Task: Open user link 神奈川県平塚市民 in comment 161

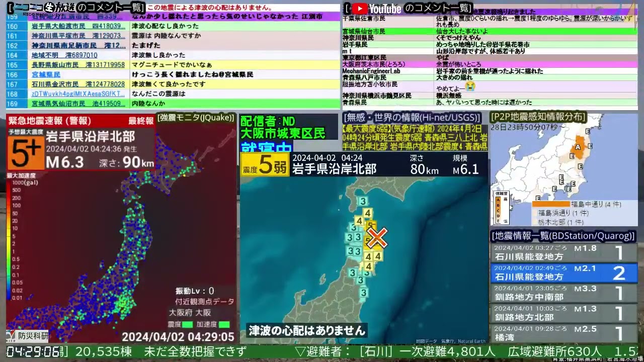Action: (x=78, y=36)
